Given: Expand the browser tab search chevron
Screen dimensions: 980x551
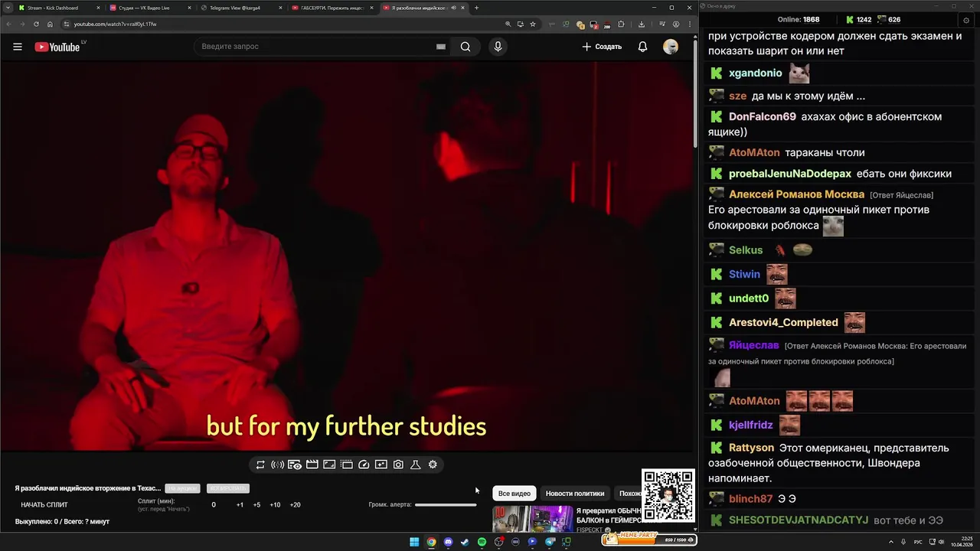Looking at the screenshot, I should coord(8,8).
